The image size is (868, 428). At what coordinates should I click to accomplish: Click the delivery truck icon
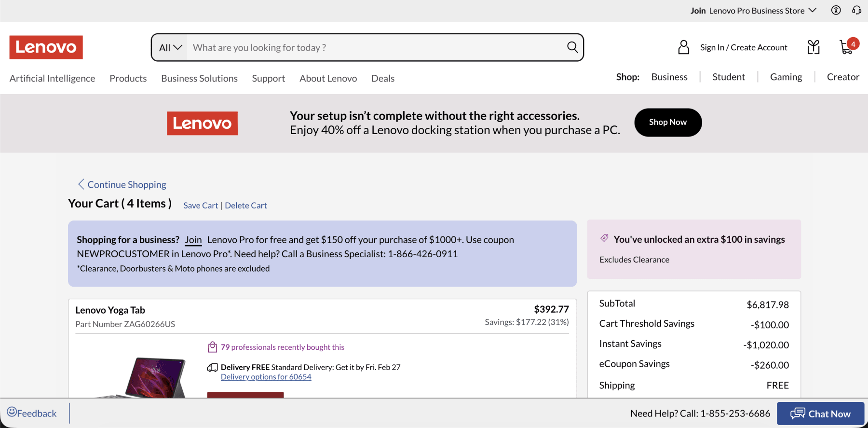(212, 368)
